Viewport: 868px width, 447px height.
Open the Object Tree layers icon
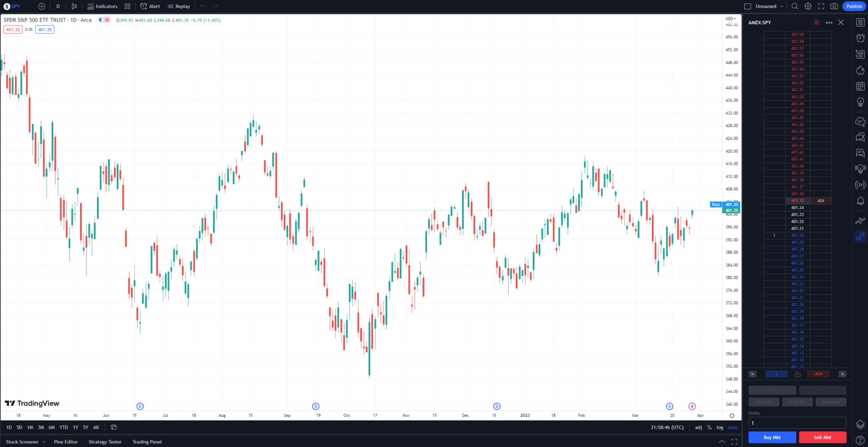860,424
